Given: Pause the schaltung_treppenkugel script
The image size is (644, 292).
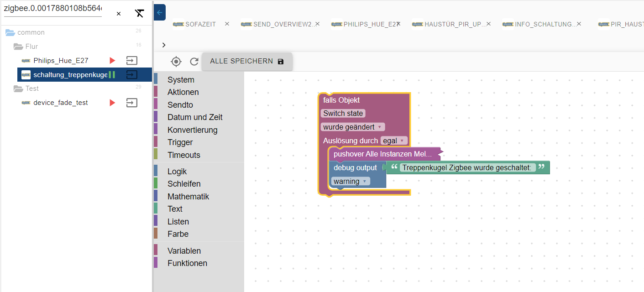Looking at the screenshot, I should [112, 74].
